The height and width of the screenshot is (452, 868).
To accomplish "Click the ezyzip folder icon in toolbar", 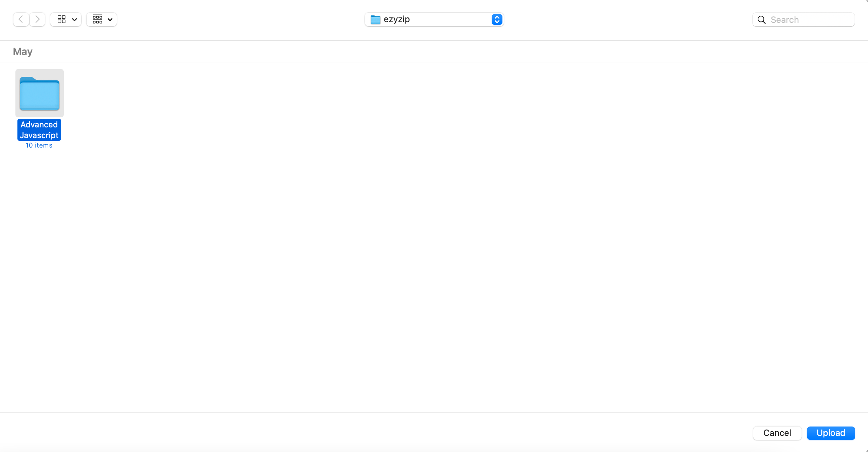I will (375, 19).
